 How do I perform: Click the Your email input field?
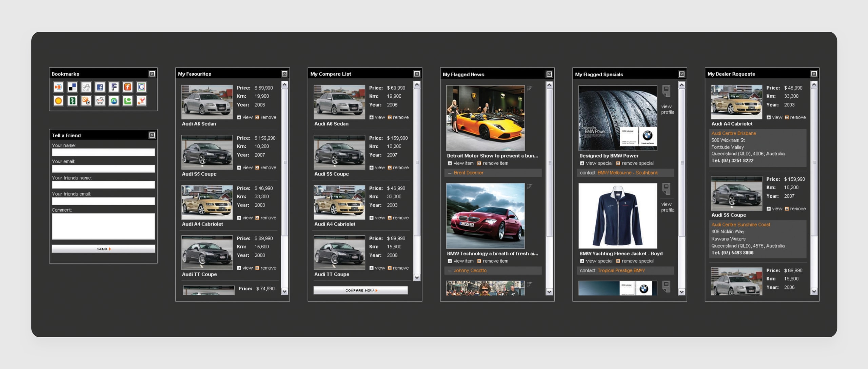click(x=103, y=169)
